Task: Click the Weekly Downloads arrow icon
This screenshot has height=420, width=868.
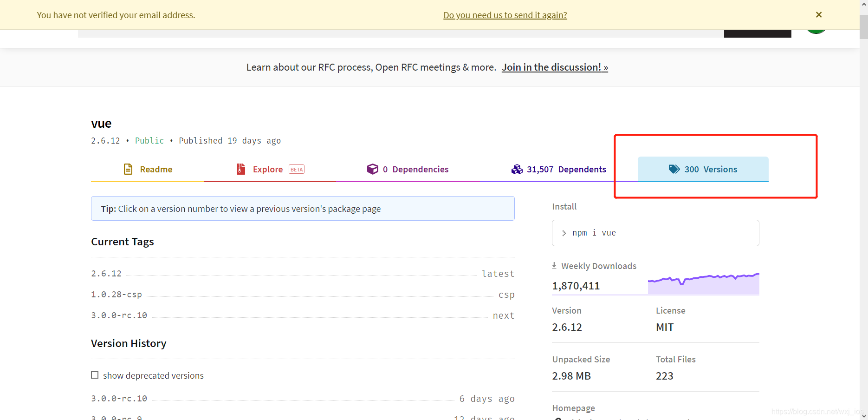Action: 554,266
